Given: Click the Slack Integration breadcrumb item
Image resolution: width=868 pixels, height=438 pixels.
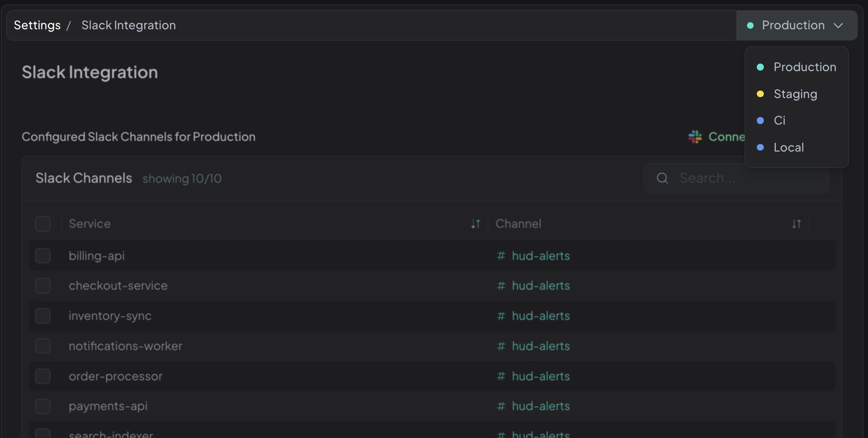Looking at the screenshot, I should [128, 25].
